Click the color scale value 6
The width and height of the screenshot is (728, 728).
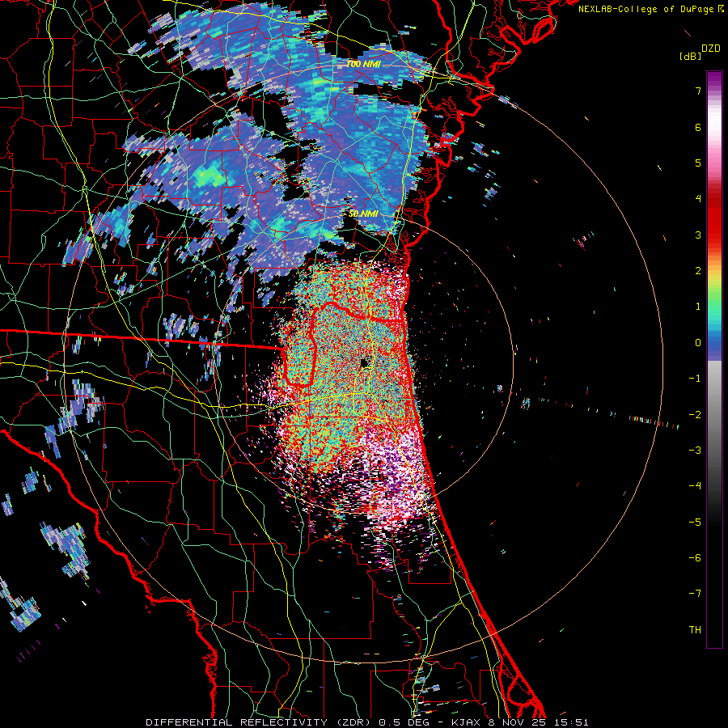(698, 127)
